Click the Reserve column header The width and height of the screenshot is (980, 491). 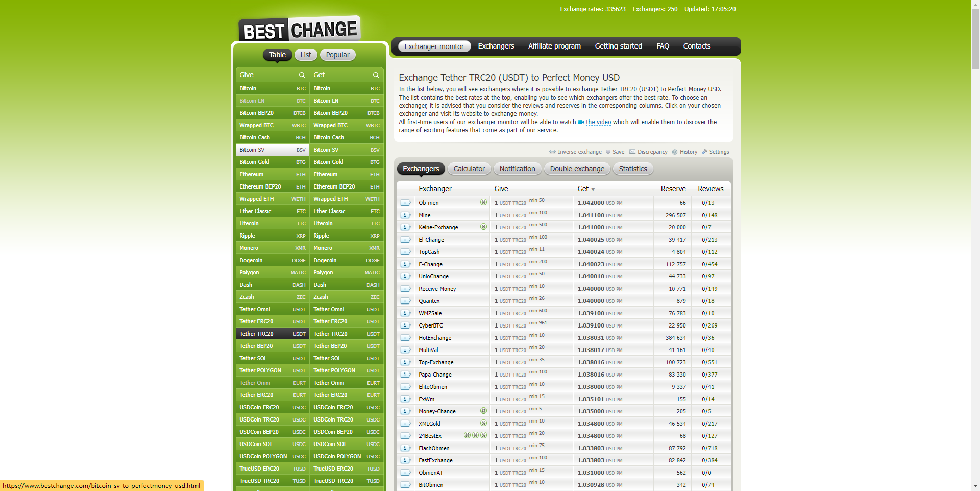coord(673,189)
